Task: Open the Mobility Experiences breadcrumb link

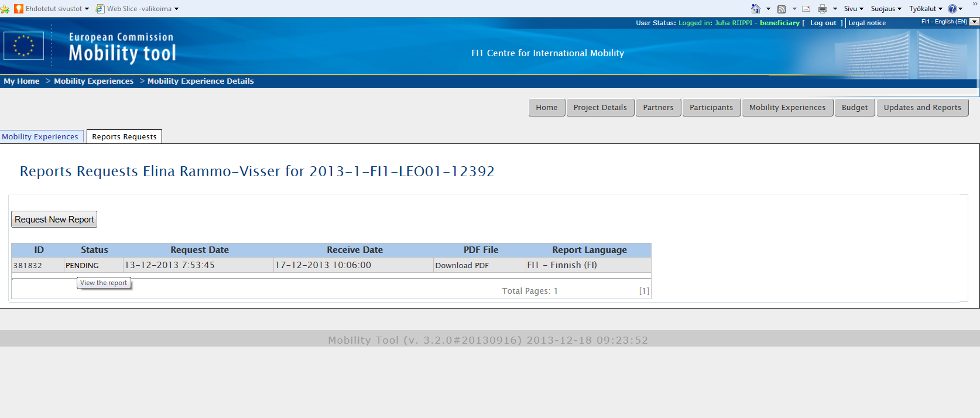Action: pyautogui.click(x=94, y=81)
